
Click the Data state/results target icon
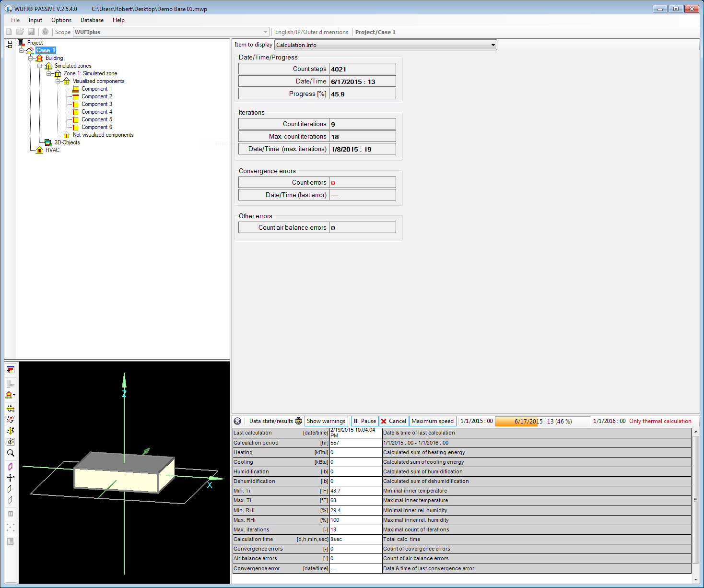pyautogui.click(x=298, y=421)
